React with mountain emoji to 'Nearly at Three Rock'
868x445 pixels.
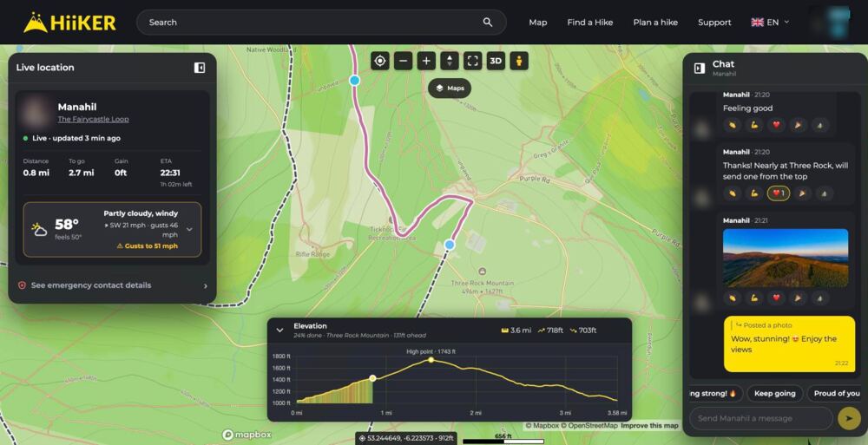pos(824,193)
